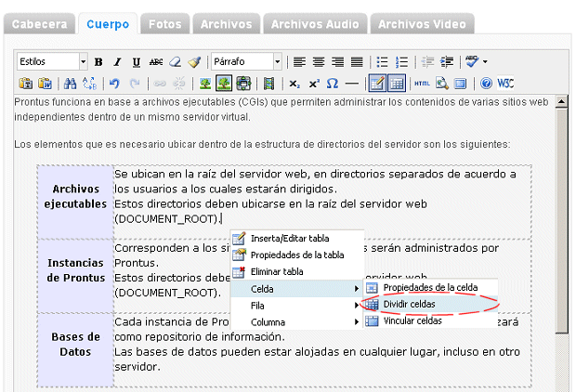Choose Vincular celdas option
Screen dimensions: 576x392
coord(430,320)
